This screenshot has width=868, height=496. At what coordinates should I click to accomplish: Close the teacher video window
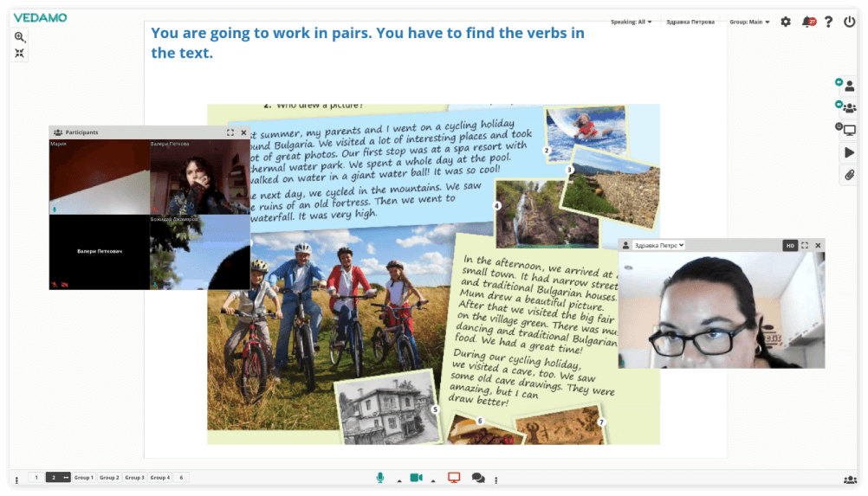(x=818, y=245)
